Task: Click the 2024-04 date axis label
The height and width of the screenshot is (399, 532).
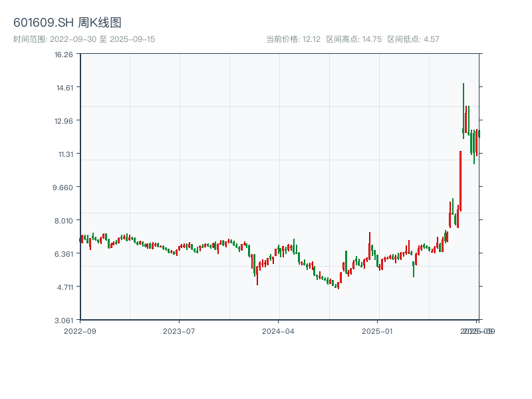Action: coord(279,331)
